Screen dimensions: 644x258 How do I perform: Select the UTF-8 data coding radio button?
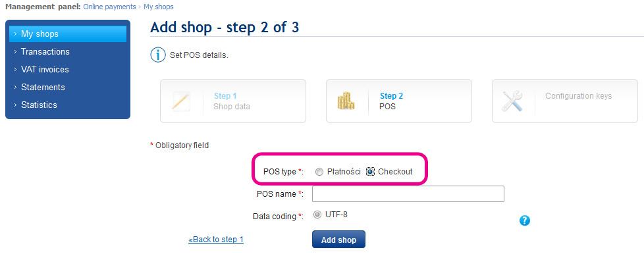coord(317,215)
